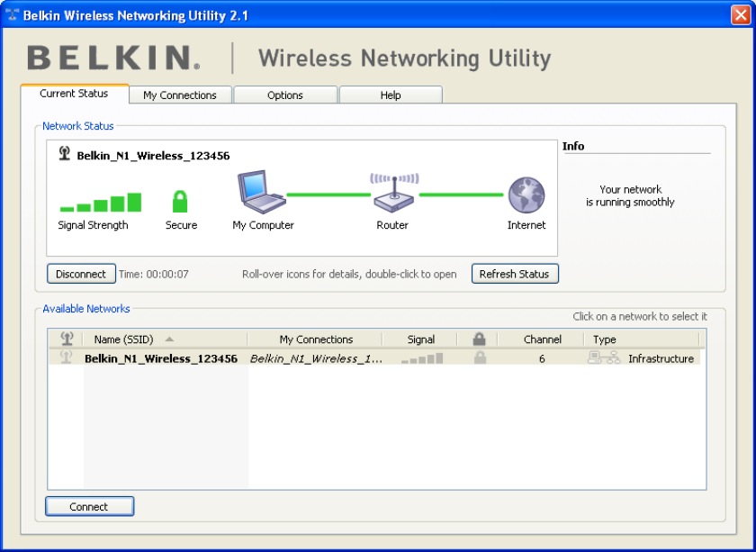756x552 pixels.
Task: Click the Secure label text
Action: (181, 225)
